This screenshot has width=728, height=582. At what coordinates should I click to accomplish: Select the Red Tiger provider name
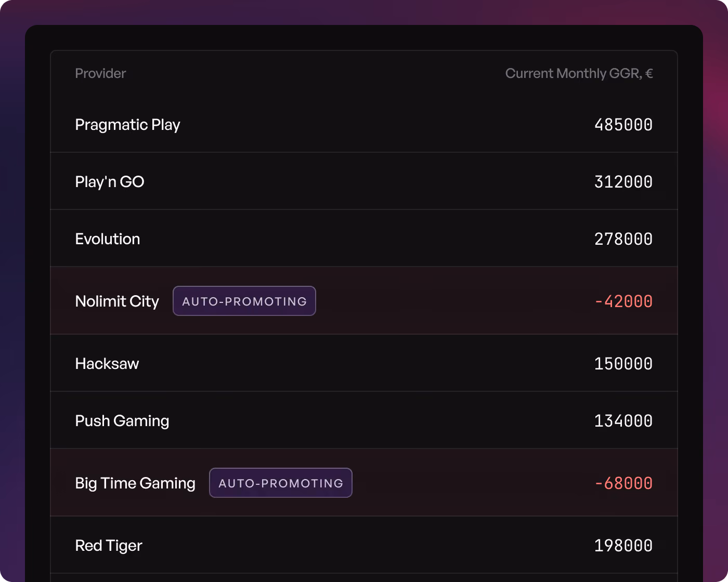(109, 546)
